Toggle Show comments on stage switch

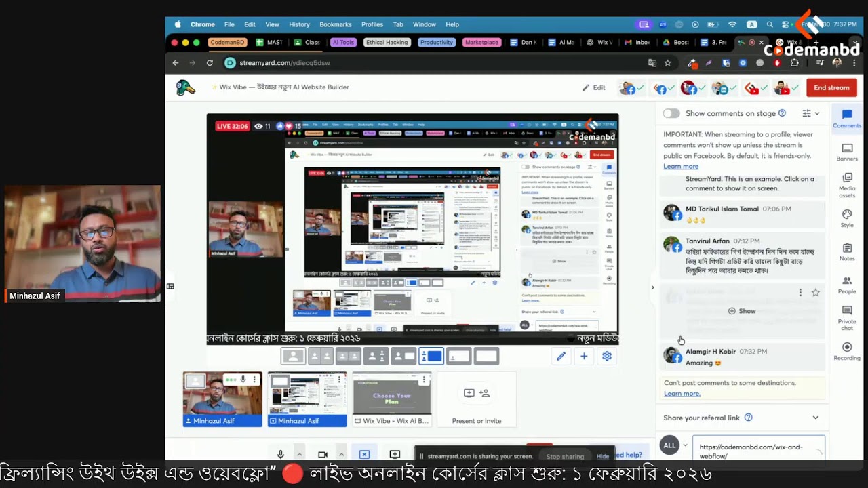pyautogui.click(x=671, y=113)
